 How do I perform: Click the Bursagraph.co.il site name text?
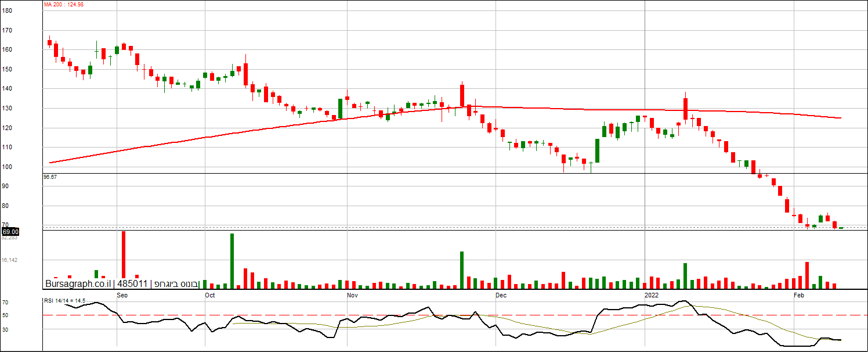[78, 284]
